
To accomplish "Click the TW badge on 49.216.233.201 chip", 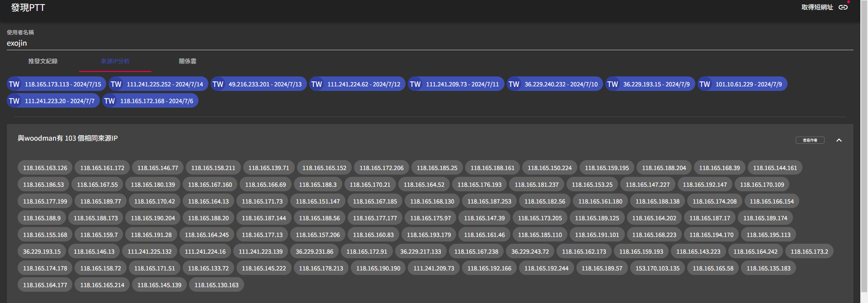I will click(218, 84).
